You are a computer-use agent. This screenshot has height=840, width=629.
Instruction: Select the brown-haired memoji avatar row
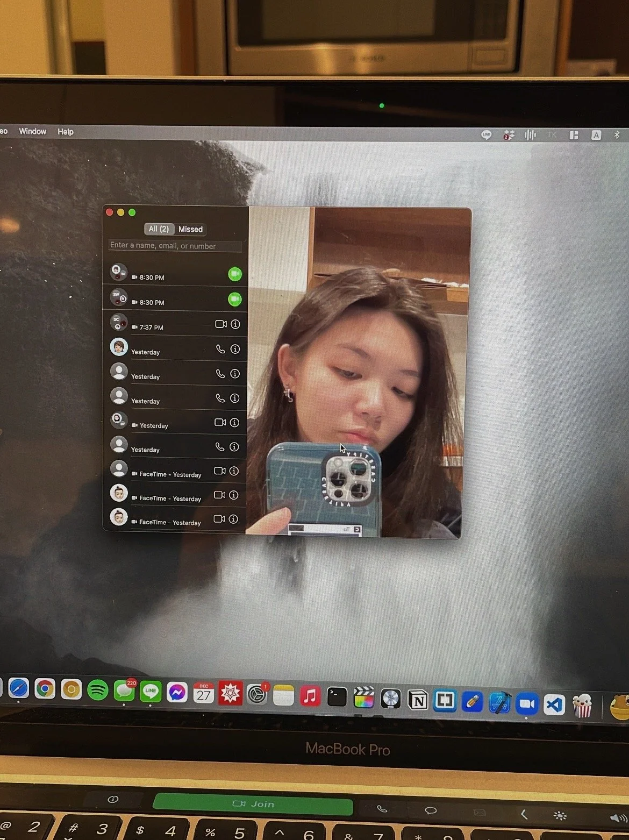(x=175, y=348)
